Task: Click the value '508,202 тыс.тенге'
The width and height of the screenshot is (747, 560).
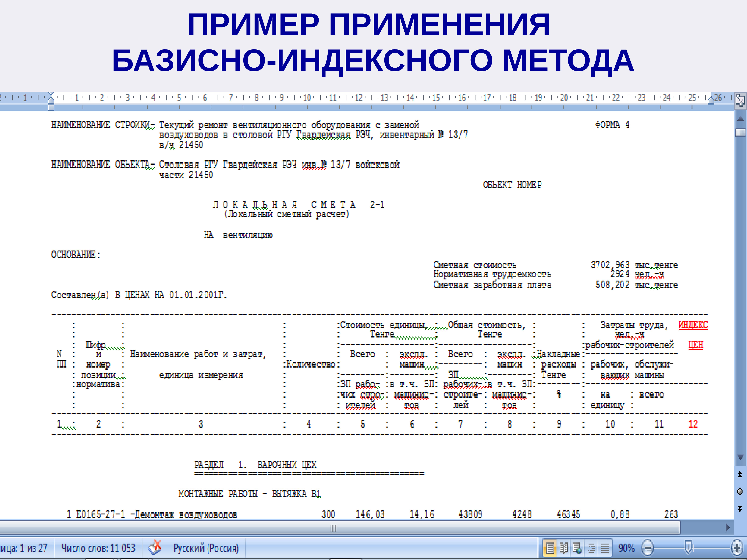Action: (637, 285)
